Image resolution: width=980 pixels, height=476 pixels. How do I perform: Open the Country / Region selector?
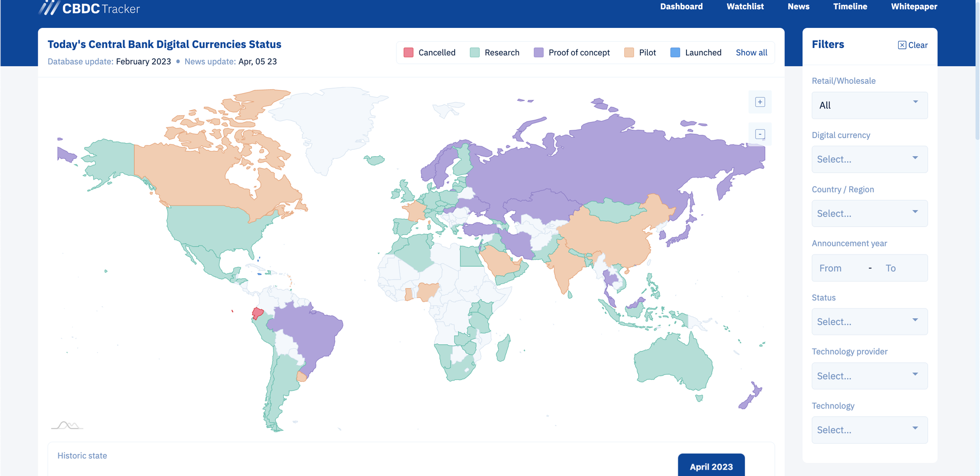pyautogui.click(x=869, y=214)
